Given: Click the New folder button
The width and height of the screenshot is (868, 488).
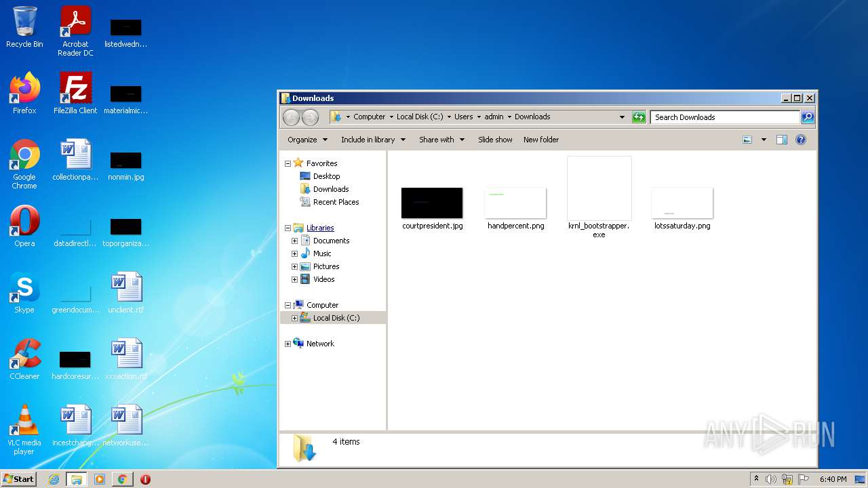Looking at the screenshot, I should pos(541,140).
